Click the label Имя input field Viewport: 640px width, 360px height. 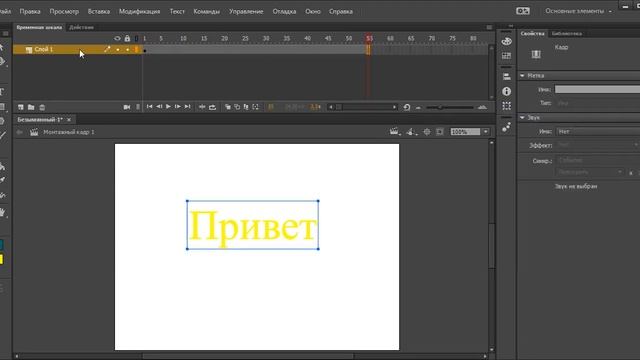[597, 89]
